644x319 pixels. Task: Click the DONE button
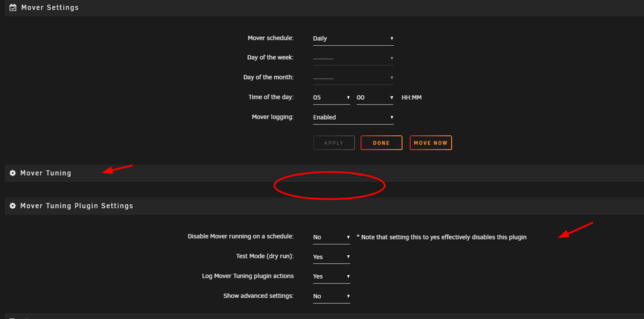coord(381,143)
